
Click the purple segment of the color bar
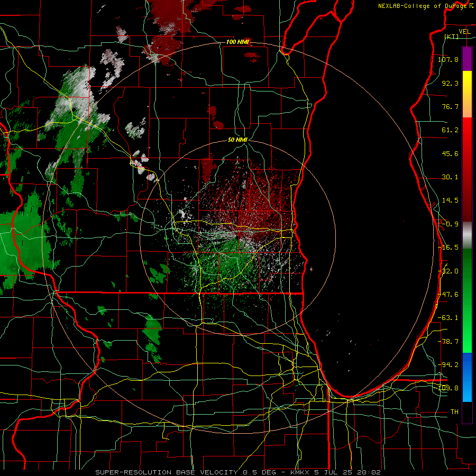[x=467, y=59]
